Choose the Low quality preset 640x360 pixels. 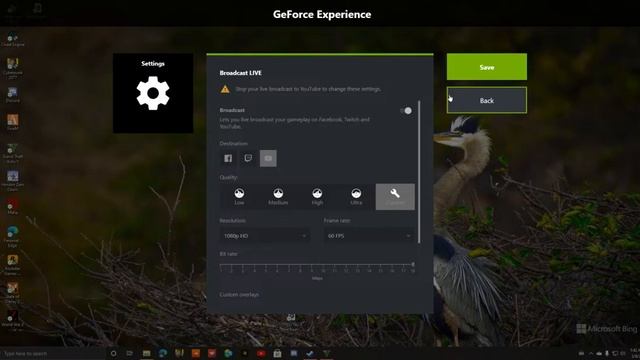point(239,197)
